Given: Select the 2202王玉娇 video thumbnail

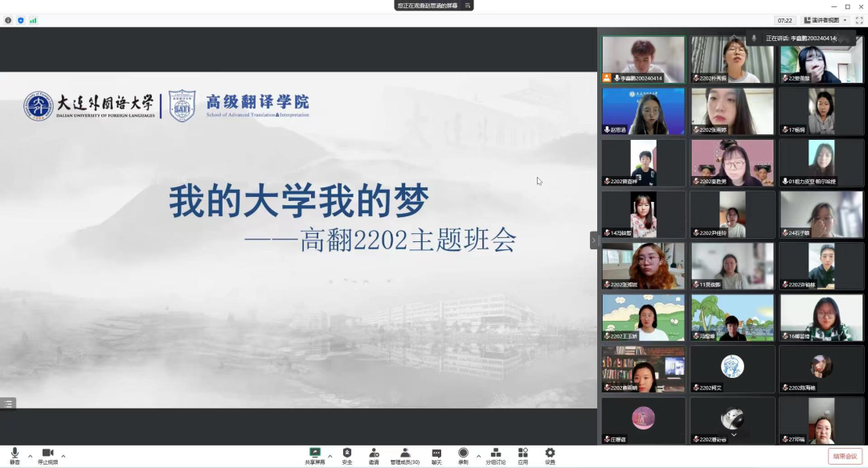Looking at the screenshot, I should point(644,318).
